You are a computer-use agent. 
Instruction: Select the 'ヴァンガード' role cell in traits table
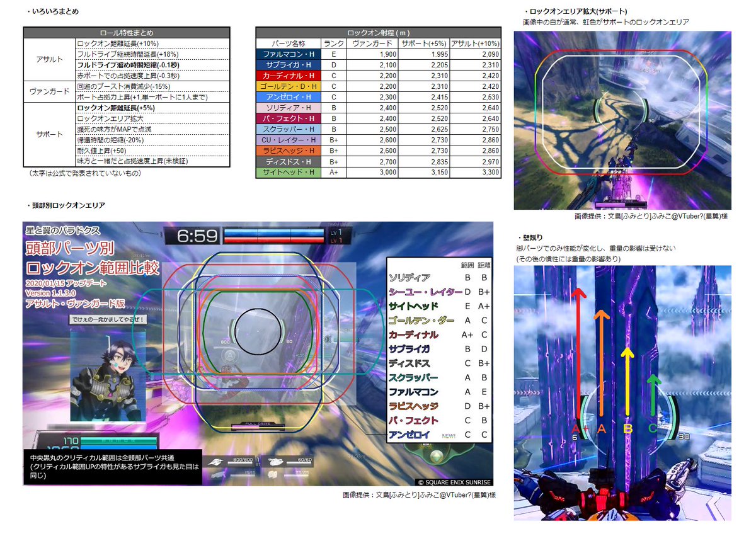click(49, 91)
